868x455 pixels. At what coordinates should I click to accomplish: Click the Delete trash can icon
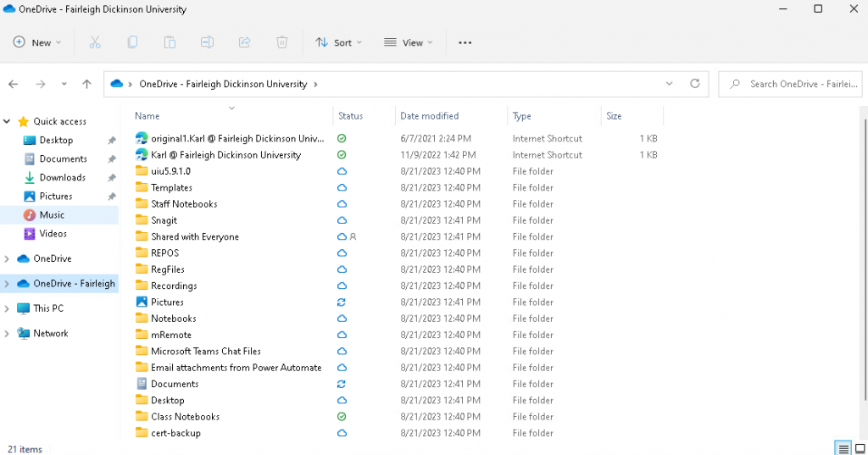[281, 42]
